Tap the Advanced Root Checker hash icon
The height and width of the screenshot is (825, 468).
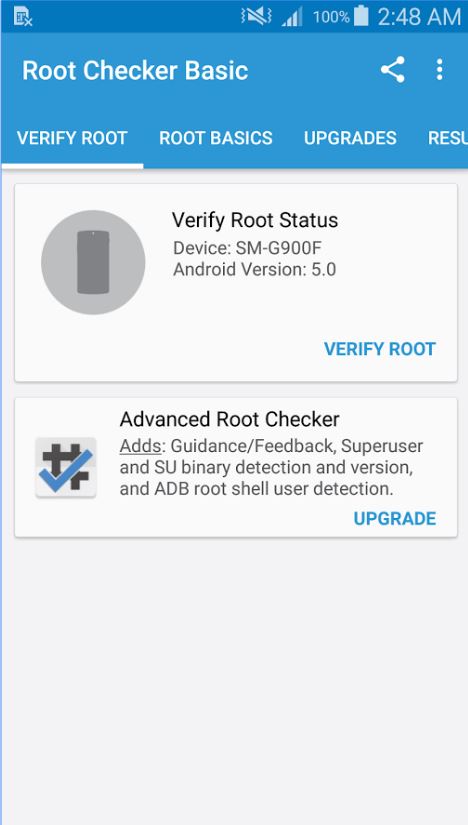tap(66, 467)
